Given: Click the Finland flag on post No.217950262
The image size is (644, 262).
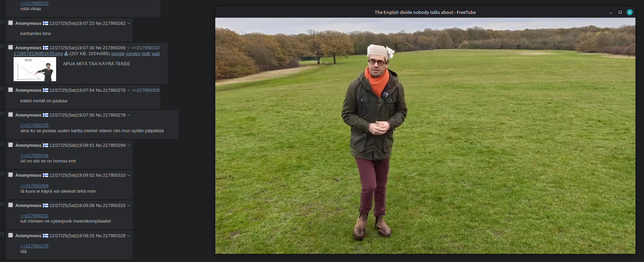Looking at the screenshot, I should coord(45,23).
